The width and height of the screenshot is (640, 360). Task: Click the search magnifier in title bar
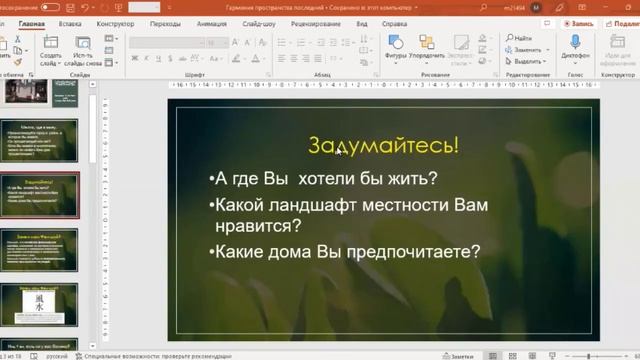(x=483, y=7)
